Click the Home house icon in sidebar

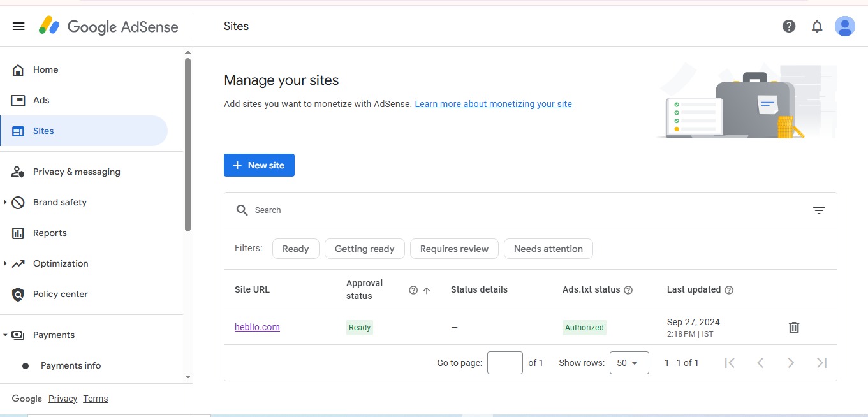click(18, 69)
